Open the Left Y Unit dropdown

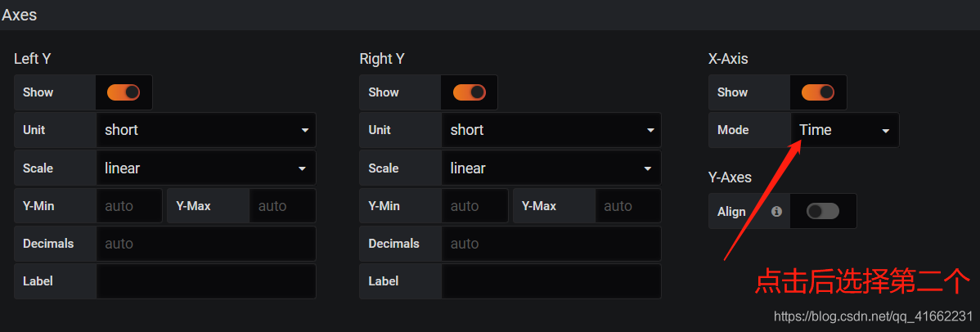206,130
